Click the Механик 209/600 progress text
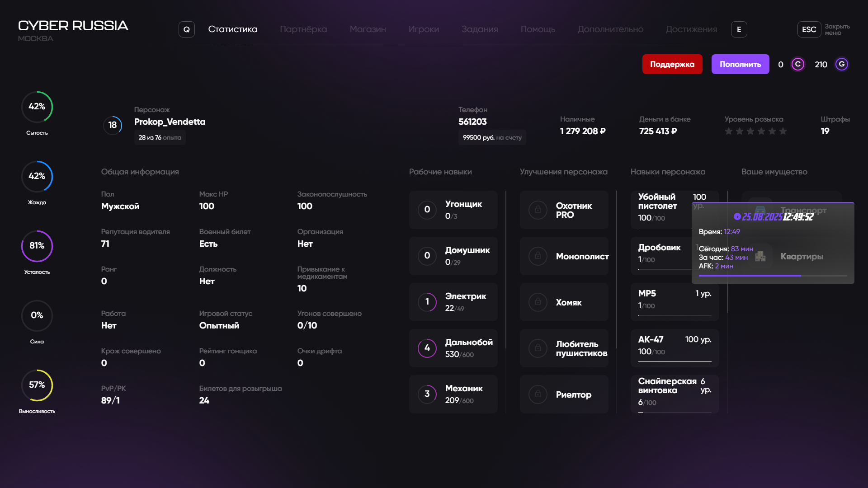This screenshot has height=488, width=868. [459, 401]
